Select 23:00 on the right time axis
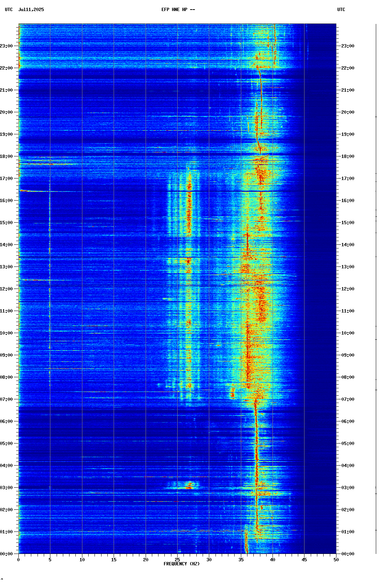The height and width of the screenshot is (583, 392). pyautogui.click(x=348, y=46)
